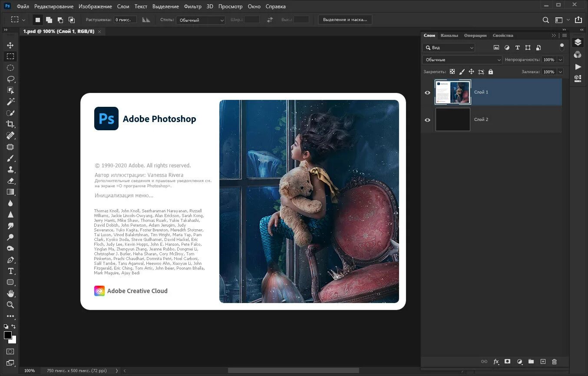
Task: Switch to the Каналы tab
Action: click(449, 36)
